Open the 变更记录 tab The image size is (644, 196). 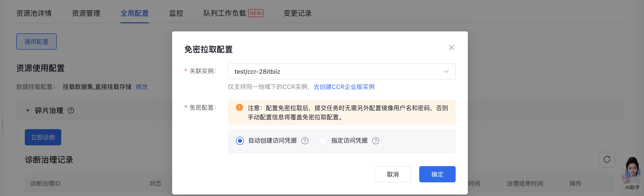click(x=297, y=13)
